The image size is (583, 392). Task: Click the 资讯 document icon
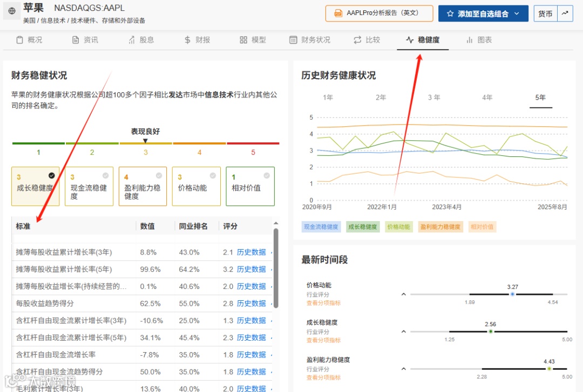[76, 40]
